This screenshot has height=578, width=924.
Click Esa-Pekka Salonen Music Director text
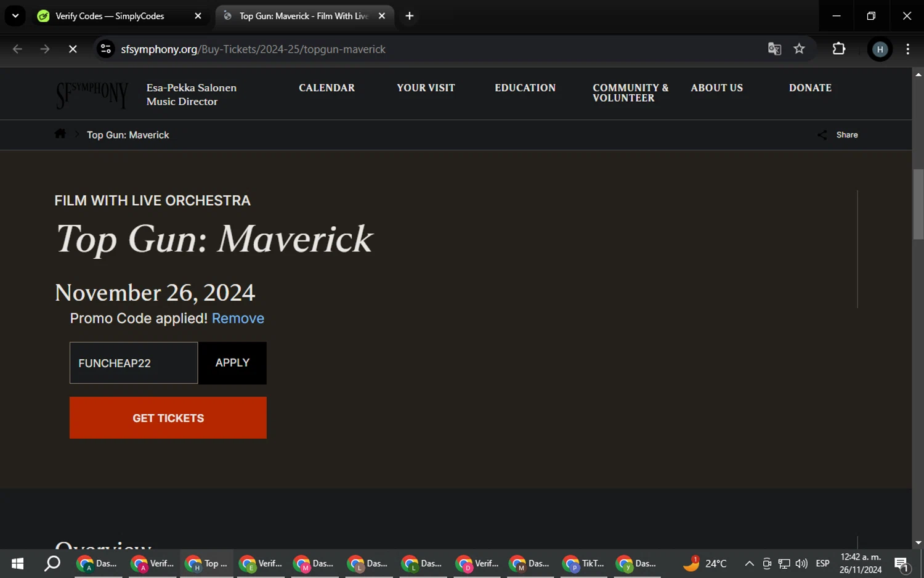(x=192, y=94)
